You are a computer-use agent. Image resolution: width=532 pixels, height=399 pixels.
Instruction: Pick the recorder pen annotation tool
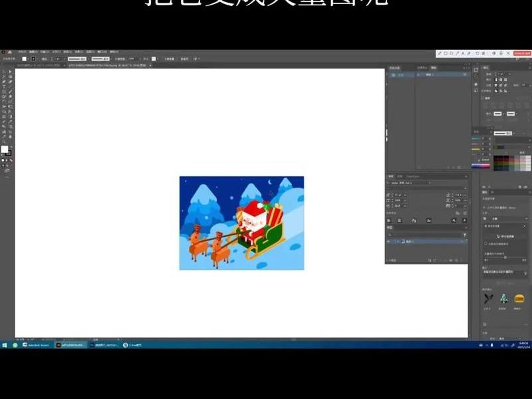click(x=440, y=53)
